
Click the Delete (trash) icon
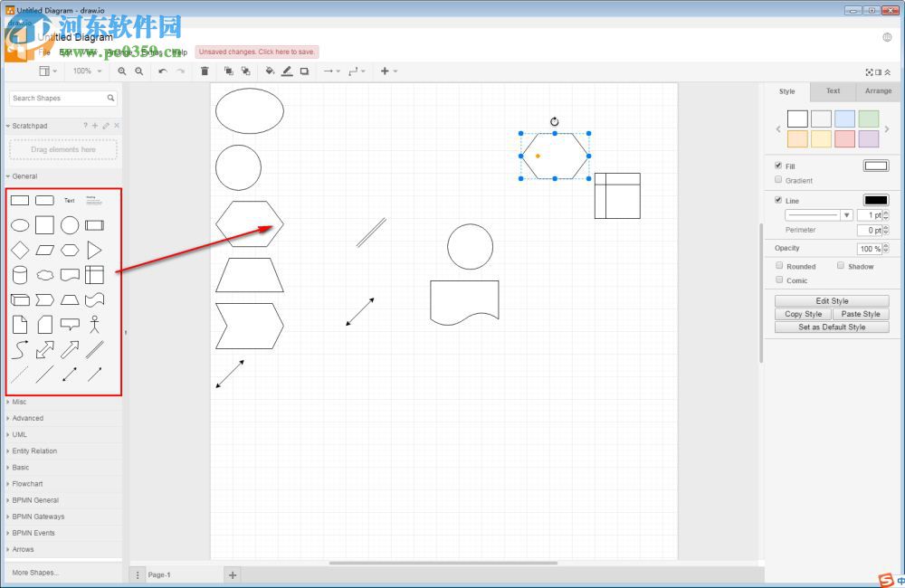(205, 71)
